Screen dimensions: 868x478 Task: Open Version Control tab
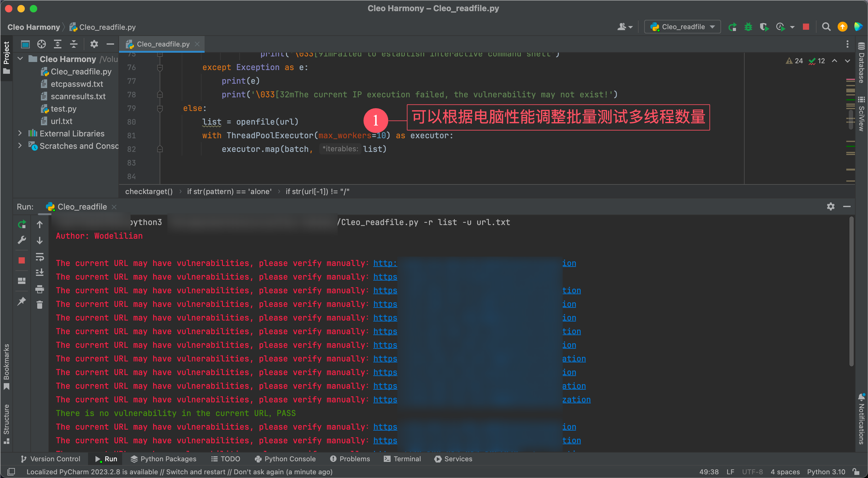click(51, 459)
